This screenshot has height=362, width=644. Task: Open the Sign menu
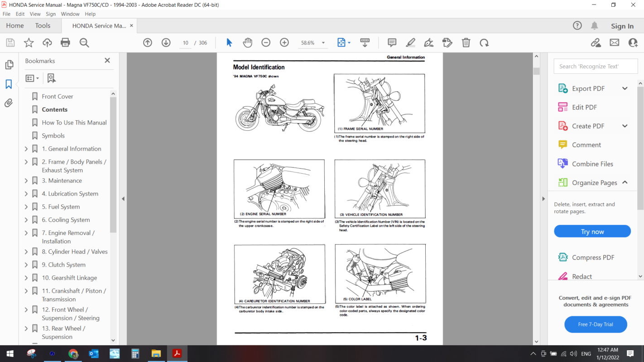click(x=51, y=14)
